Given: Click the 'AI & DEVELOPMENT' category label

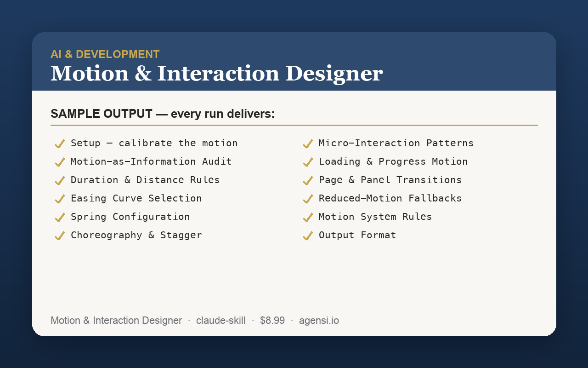Looking at the screenshot, I should pos(105,54).
